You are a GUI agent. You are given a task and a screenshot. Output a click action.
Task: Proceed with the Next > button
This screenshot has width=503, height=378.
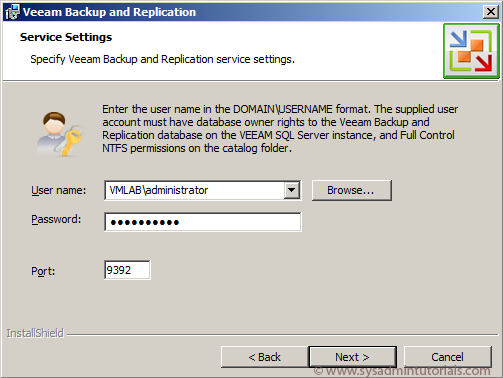tap(353, 357)
